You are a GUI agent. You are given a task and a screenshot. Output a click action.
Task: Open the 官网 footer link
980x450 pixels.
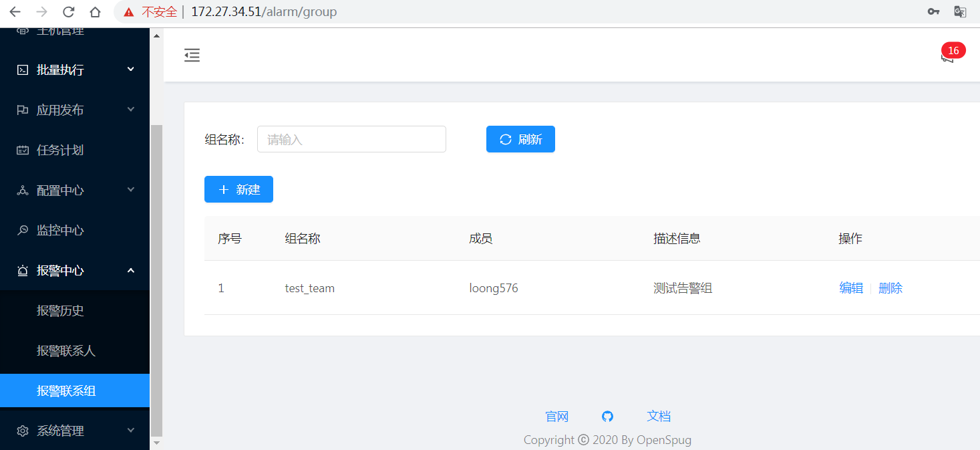click(x=556, y=416)
